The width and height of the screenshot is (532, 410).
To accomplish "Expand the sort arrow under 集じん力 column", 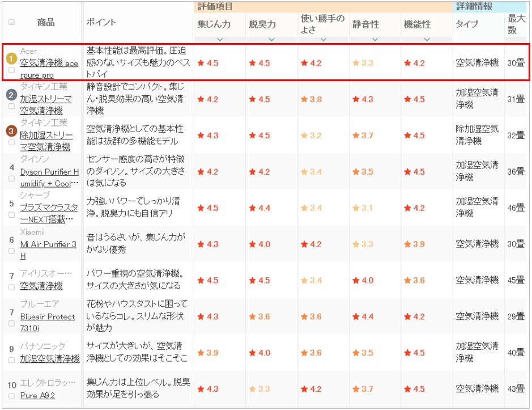I will [x=220, y=39].
